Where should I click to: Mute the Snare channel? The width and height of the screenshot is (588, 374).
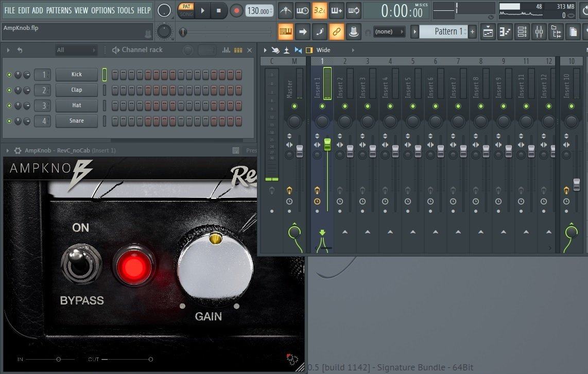tap(9, 121)
